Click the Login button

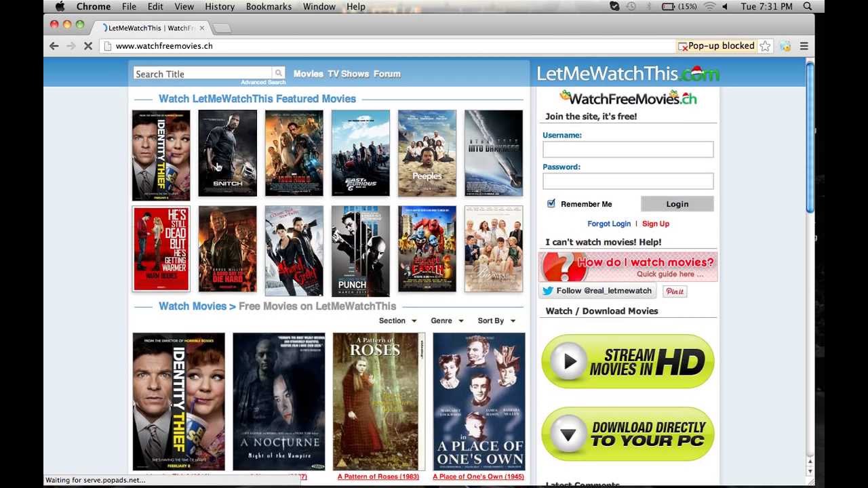[x=677, y=204]
